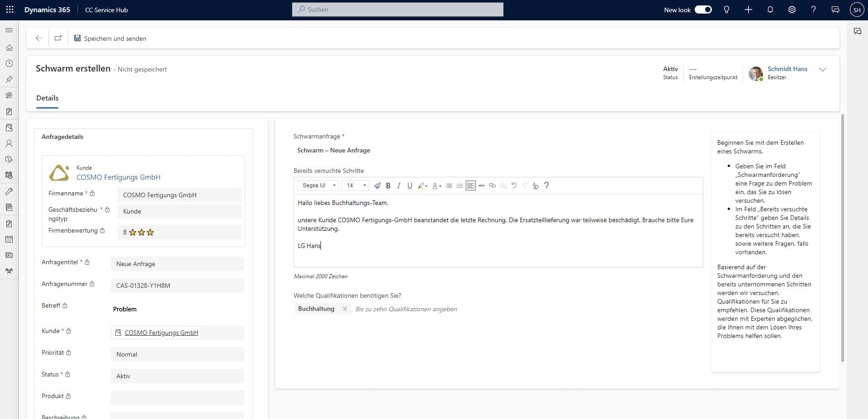The width and height of the screenshot is (868, 419).
Task: Toggle bold formatting in the editor
Action: pos(388,186)
